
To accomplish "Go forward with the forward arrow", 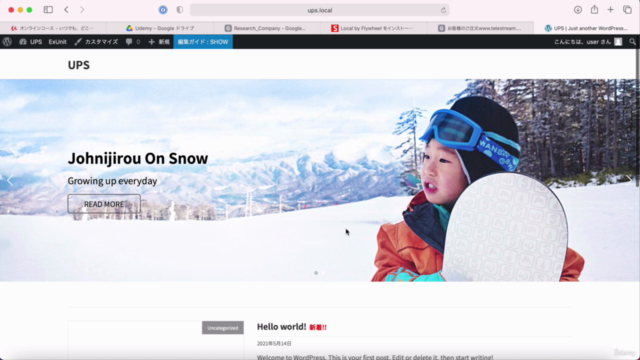I will tap(82, 9).
